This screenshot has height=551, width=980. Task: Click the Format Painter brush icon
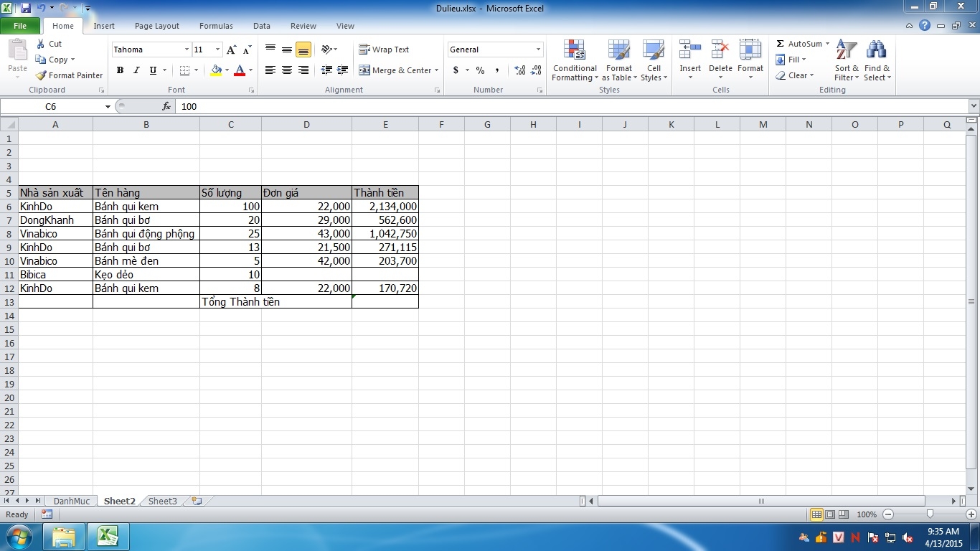42,75
